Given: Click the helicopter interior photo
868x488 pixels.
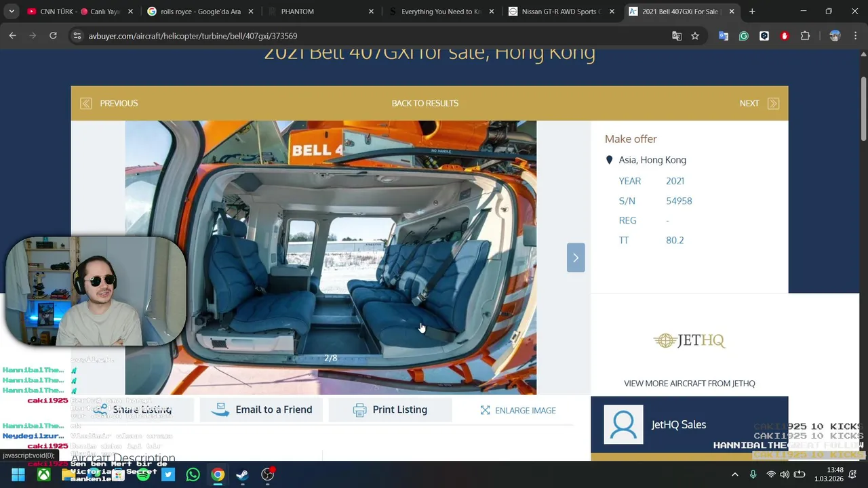Looking at the screenshot, I should click(330, 258).
